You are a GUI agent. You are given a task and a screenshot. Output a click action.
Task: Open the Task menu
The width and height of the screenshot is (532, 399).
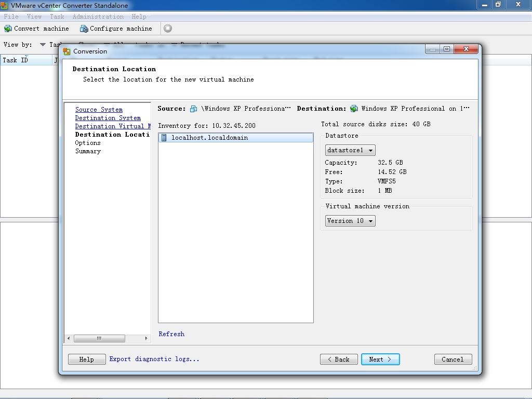tap(57, 16)
